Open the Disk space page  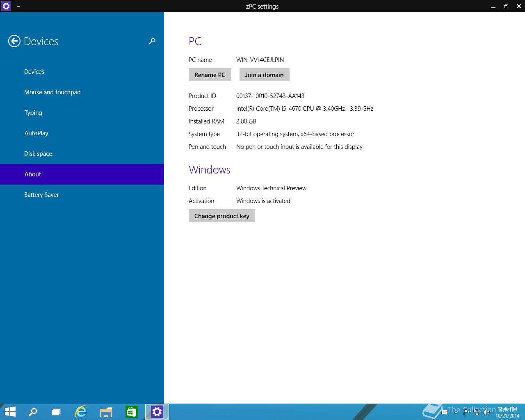coord(82,154)
